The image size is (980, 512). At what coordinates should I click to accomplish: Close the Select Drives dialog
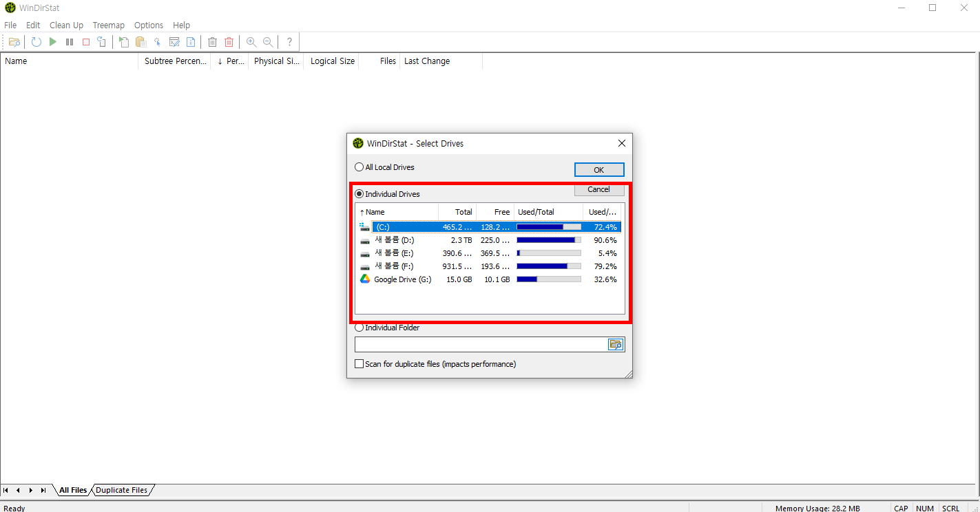click(621, 143)
